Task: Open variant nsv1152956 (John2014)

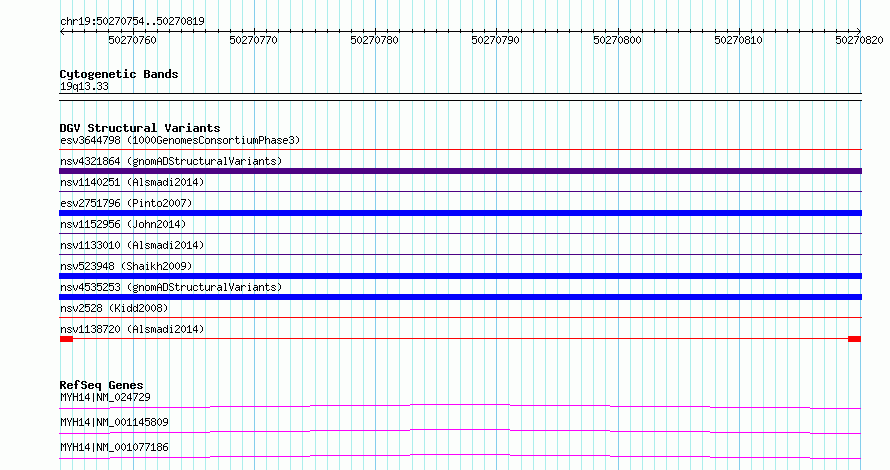Action: click(123, 224)
